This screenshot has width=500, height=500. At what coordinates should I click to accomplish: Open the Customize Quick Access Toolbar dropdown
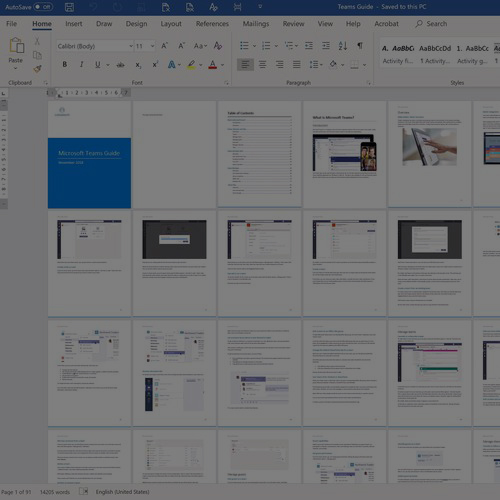(x=260, y=6)
